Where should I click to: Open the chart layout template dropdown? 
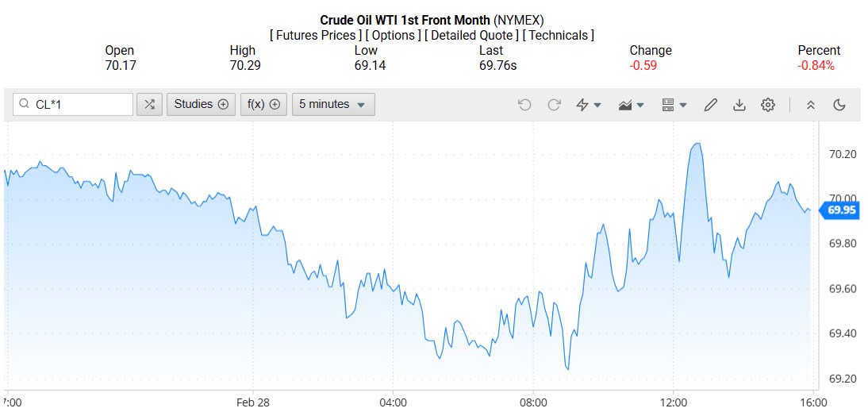(674, 104)
